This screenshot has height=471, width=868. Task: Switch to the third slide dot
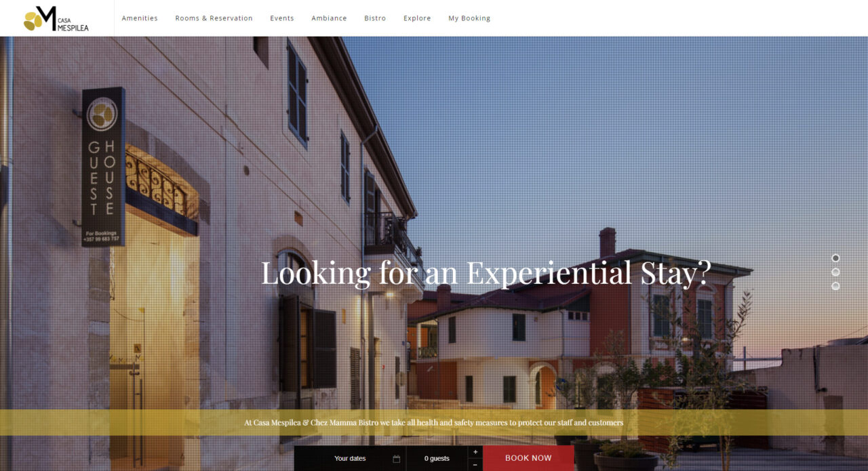pyautogui.click(x=835, y=286)
